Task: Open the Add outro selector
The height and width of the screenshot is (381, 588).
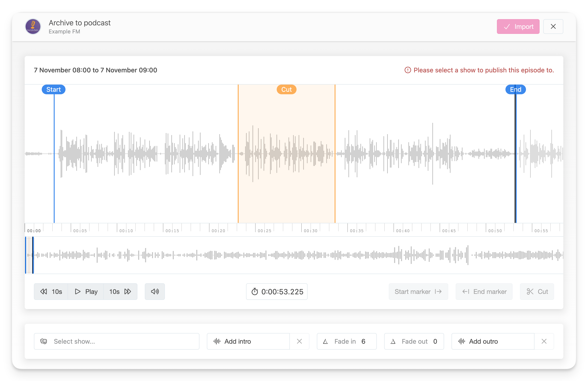Action: (x=493, y=341)
